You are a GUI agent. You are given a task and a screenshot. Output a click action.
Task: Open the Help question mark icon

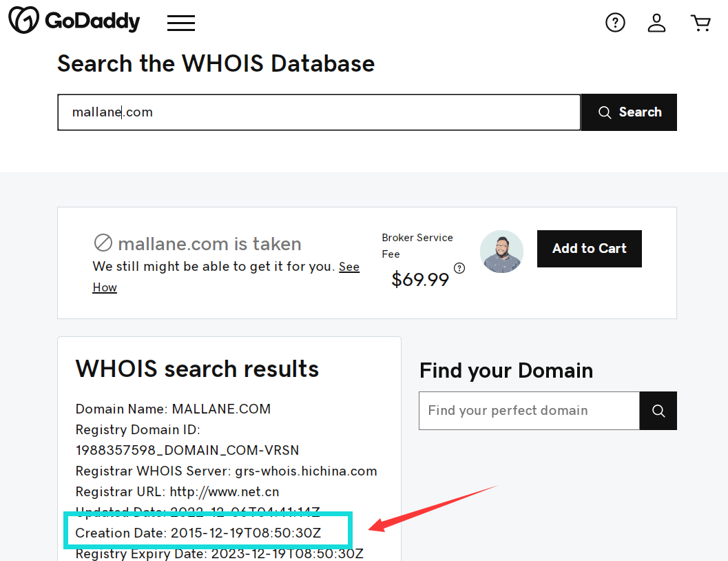coord(615,22)
